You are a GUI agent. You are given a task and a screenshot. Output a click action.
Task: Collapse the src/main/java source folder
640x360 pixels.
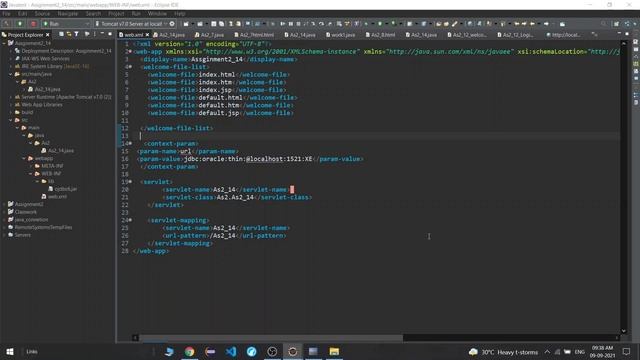pyautogui.click(x=11, y=74)
